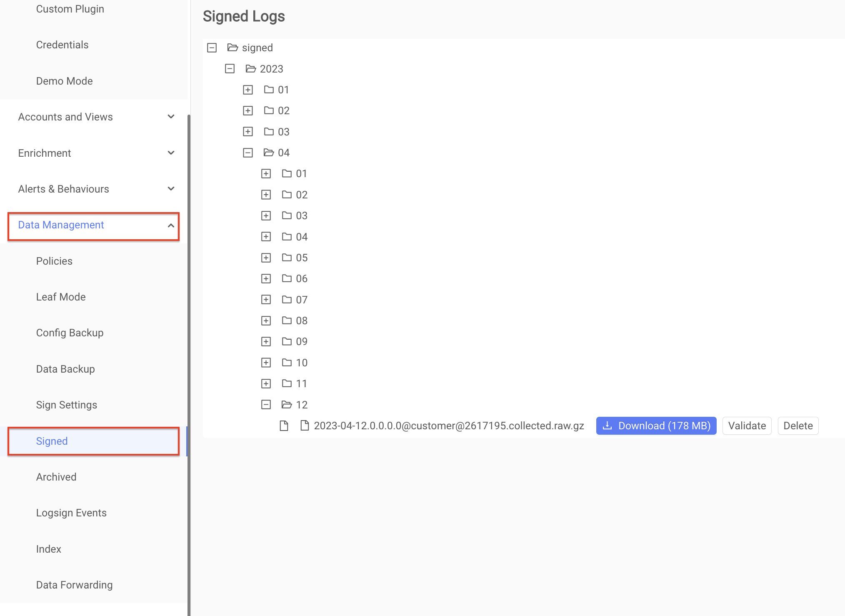Click folder icon of month 01

[x=269, y=89]
